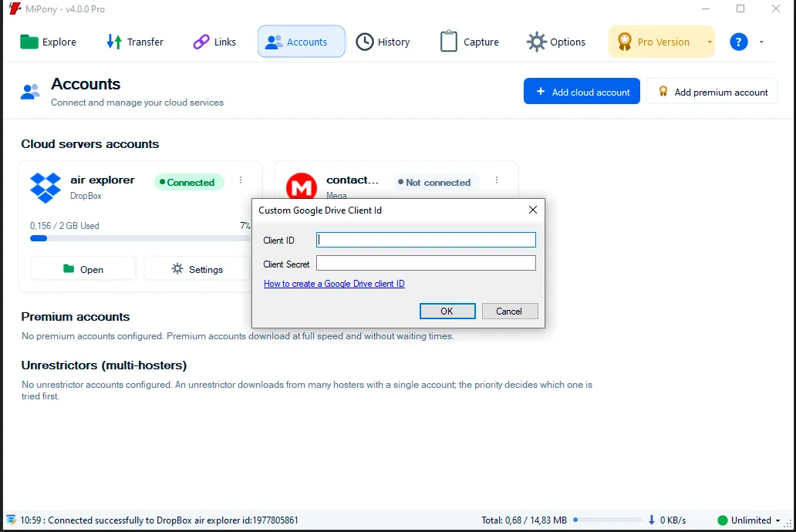Click the green Unlimited speed indicator
This screenshot has height=532, width=796.
[x=723, y=520]
